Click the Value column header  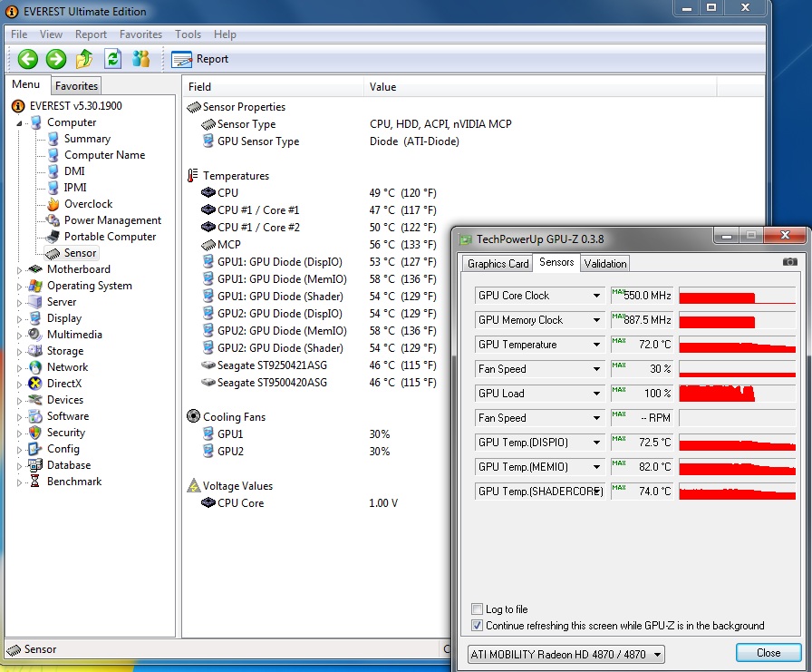[x=539, y=87]
